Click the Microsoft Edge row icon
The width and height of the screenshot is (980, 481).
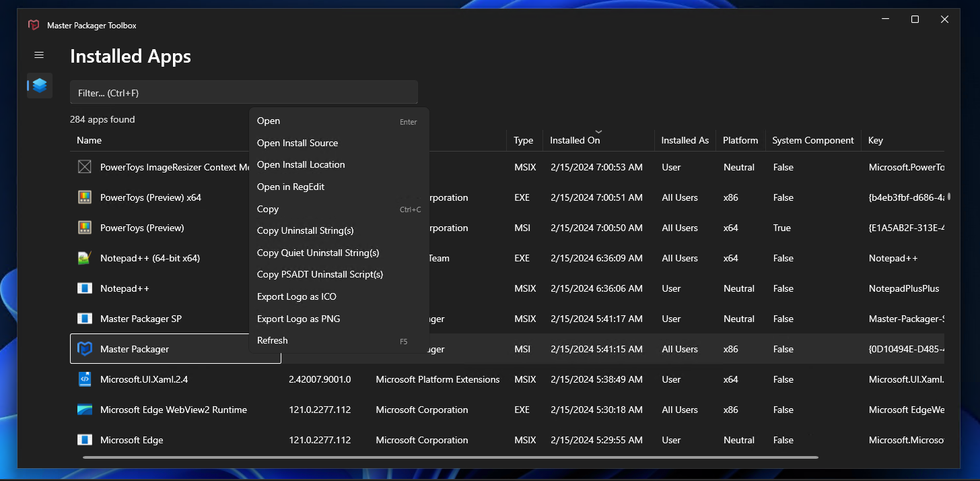pos(84,440)
